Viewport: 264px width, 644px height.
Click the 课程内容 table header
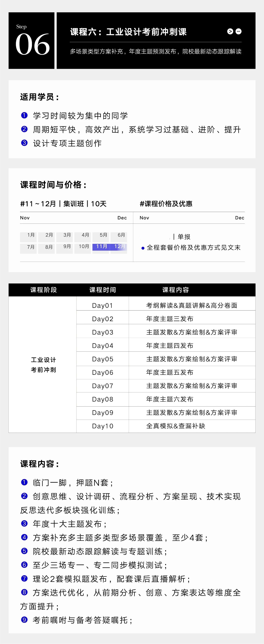point(176,290)
